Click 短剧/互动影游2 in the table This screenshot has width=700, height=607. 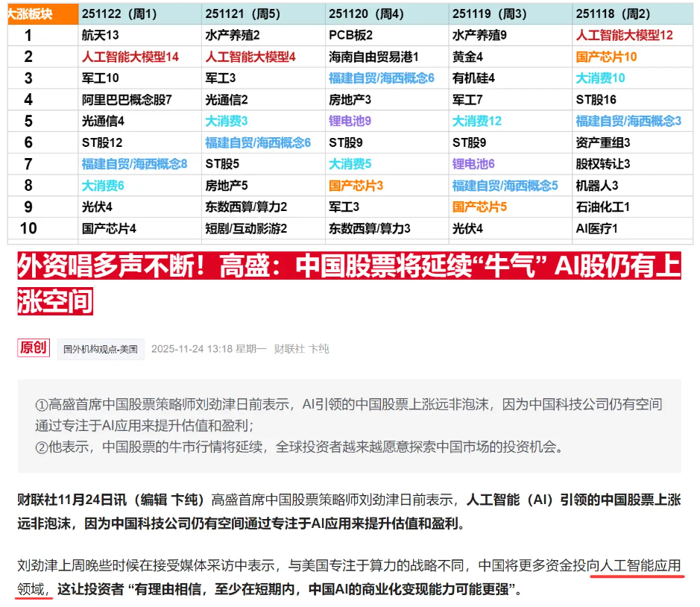click(246, 228)
